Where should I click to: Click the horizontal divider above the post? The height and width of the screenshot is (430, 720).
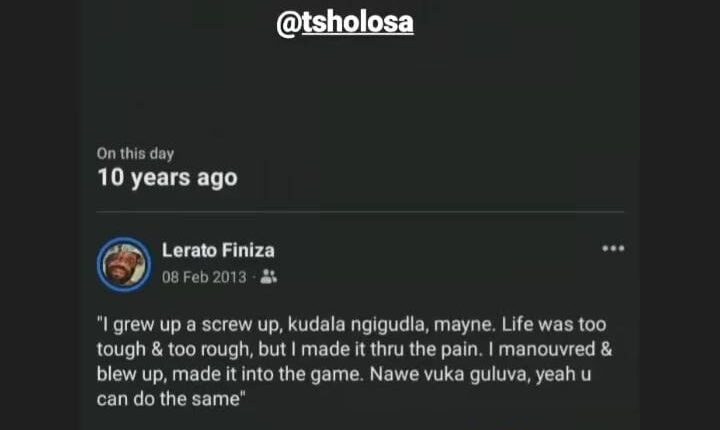[360, 212]
